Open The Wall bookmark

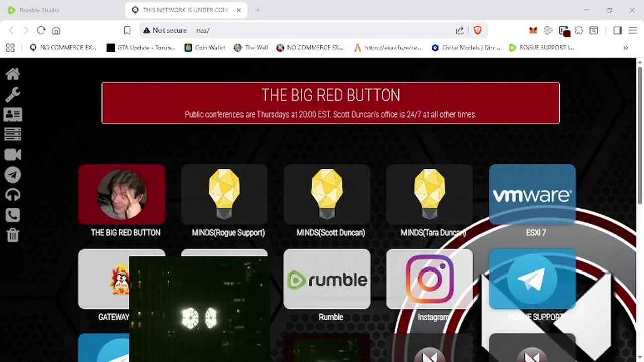coord(251,48)
